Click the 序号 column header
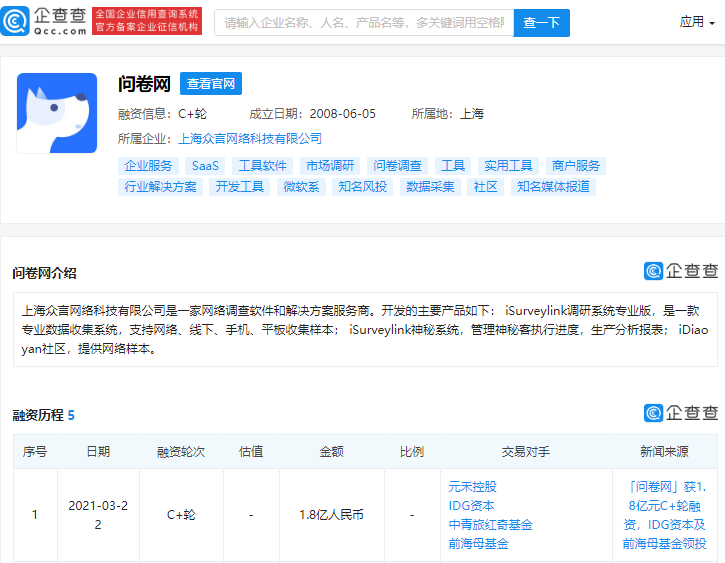 35,452
